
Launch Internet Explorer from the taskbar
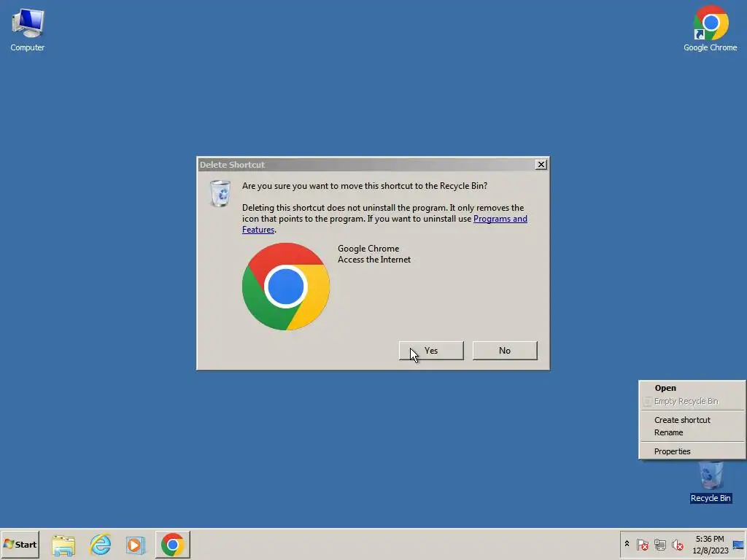coord(100,545)
